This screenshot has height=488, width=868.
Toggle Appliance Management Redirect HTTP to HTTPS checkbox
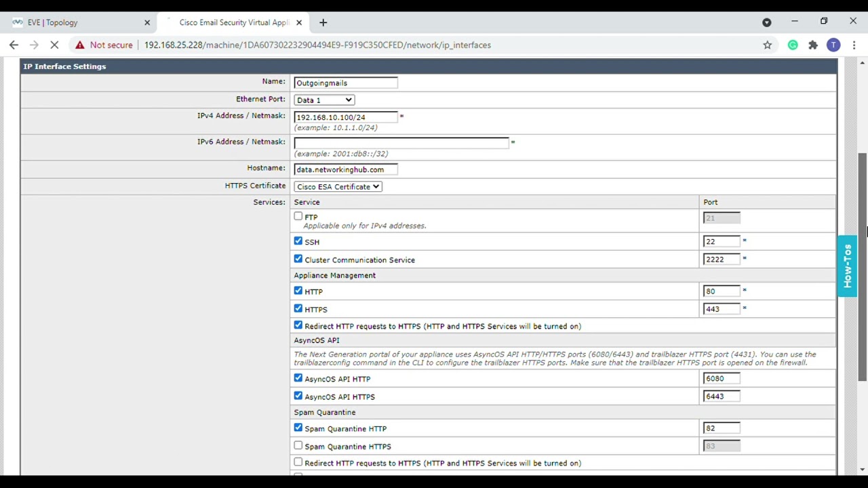(x=298, y=325)
